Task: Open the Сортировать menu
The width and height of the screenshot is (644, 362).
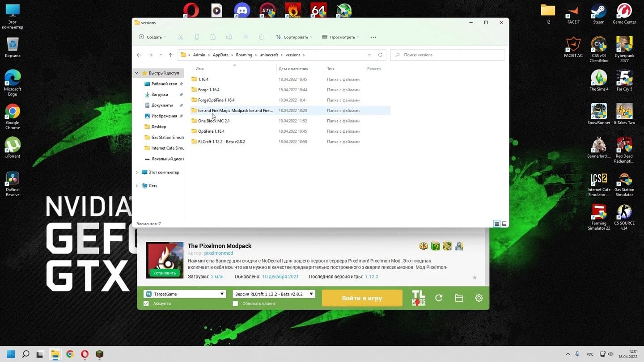Action: point(294,37)
